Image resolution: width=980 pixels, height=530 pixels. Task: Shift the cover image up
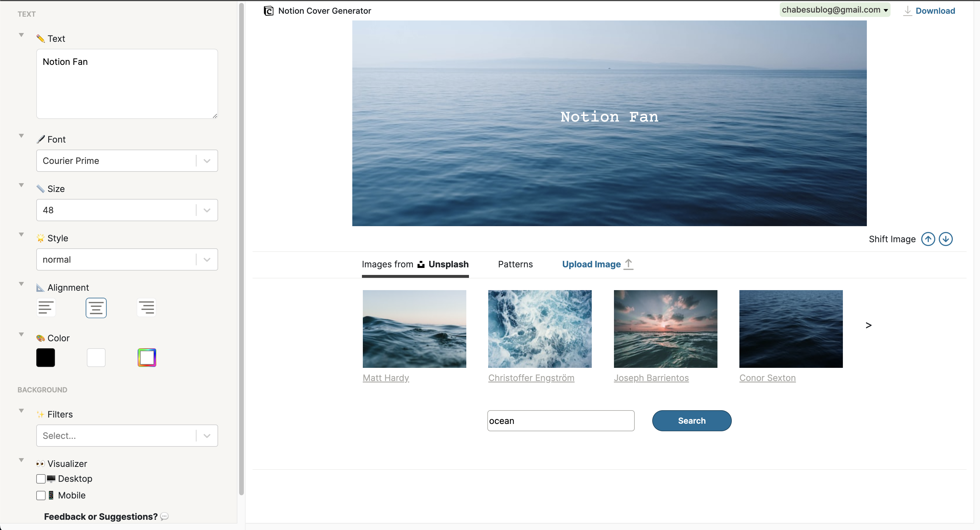tap(928, 239)
